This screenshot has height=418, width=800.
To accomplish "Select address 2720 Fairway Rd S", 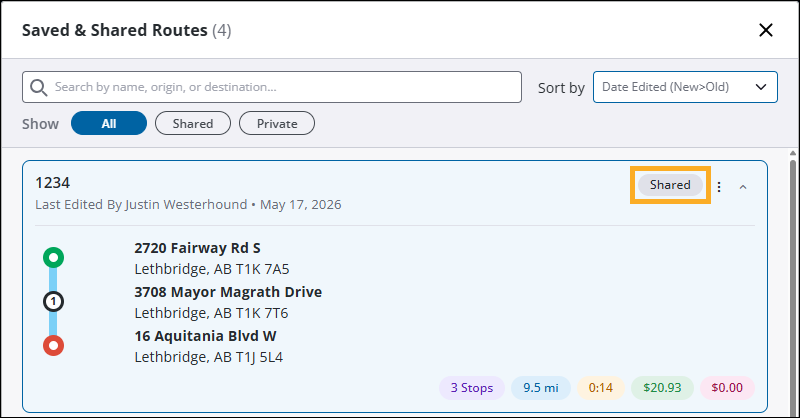I will tap(197, 248).
